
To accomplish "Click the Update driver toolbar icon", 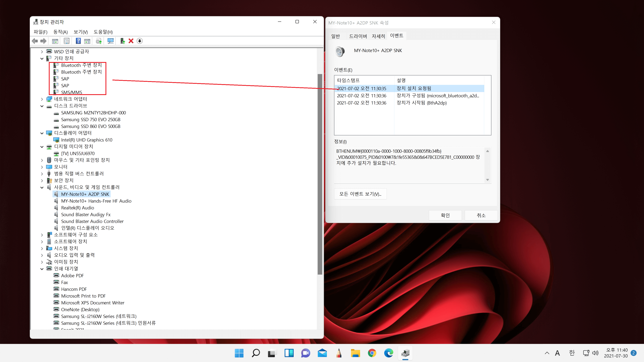I will point(99,41).
